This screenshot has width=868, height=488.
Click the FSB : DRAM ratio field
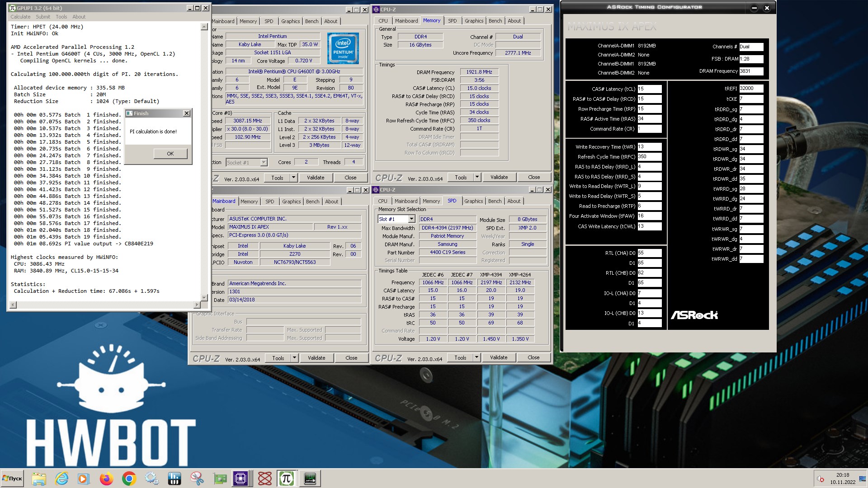(x=751, y=59)
